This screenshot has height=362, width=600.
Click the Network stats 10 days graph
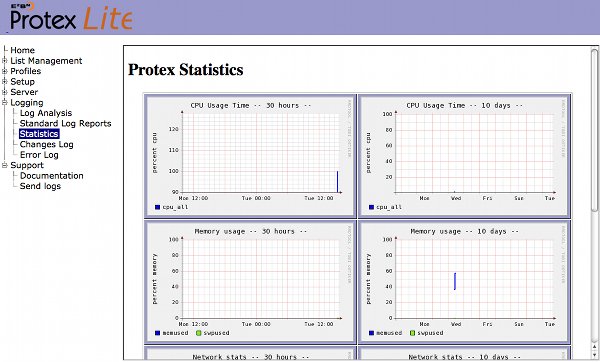[465, 354]
